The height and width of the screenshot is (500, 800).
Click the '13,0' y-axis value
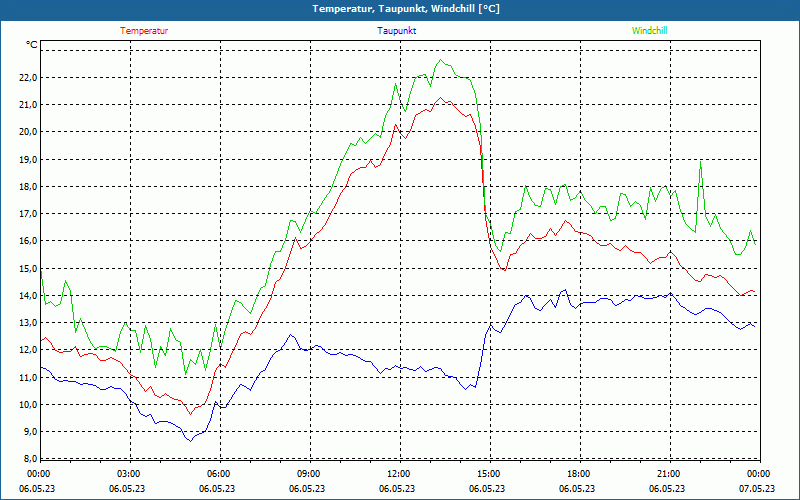click(x=29, y=323)
